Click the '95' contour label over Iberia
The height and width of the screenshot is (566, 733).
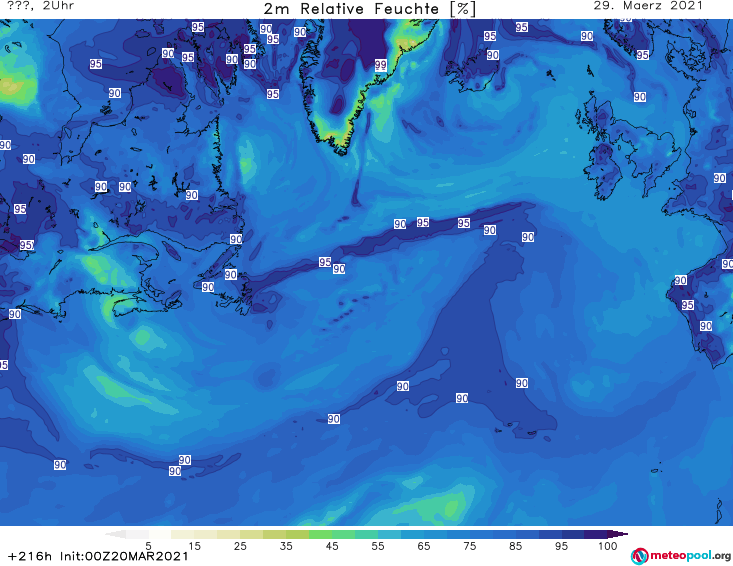click(x=687, y=305)
